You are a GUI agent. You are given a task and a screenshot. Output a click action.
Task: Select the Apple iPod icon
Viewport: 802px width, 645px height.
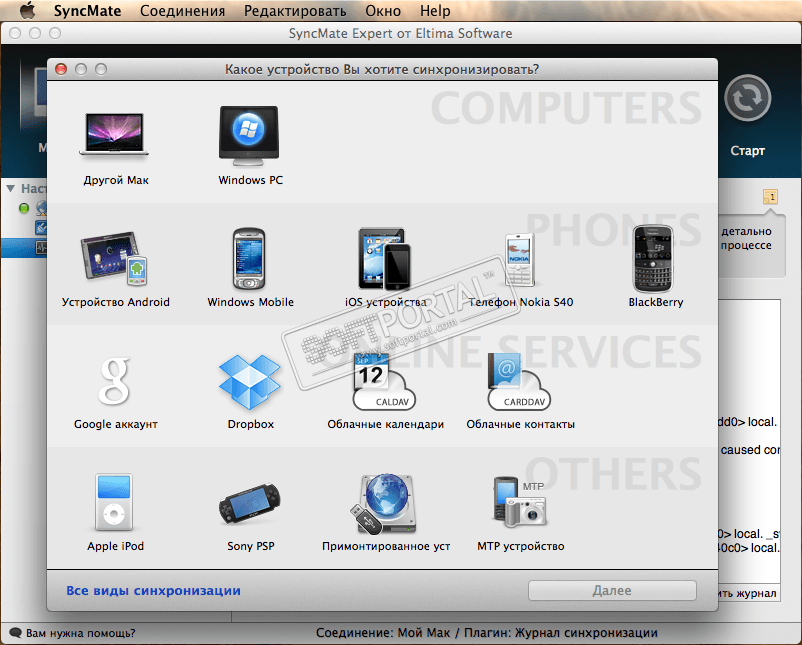point(114,502)
